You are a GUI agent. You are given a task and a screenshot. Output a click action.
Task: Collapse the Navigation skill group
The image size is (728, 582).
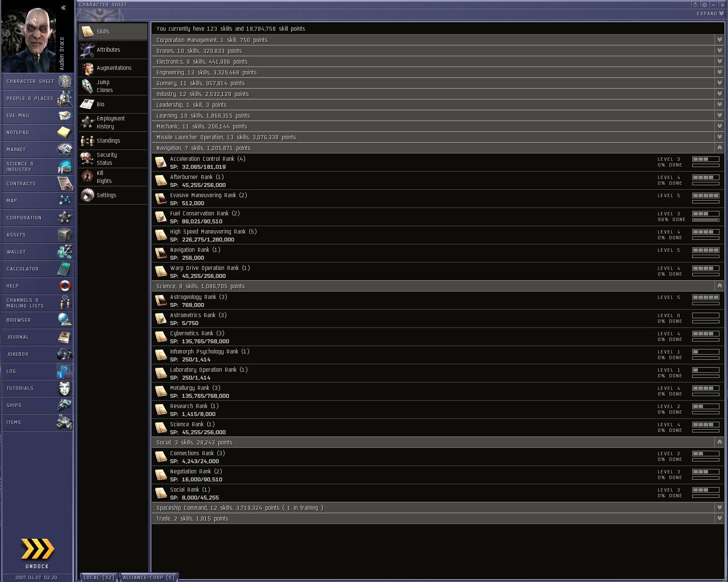[x=719, y=148]
